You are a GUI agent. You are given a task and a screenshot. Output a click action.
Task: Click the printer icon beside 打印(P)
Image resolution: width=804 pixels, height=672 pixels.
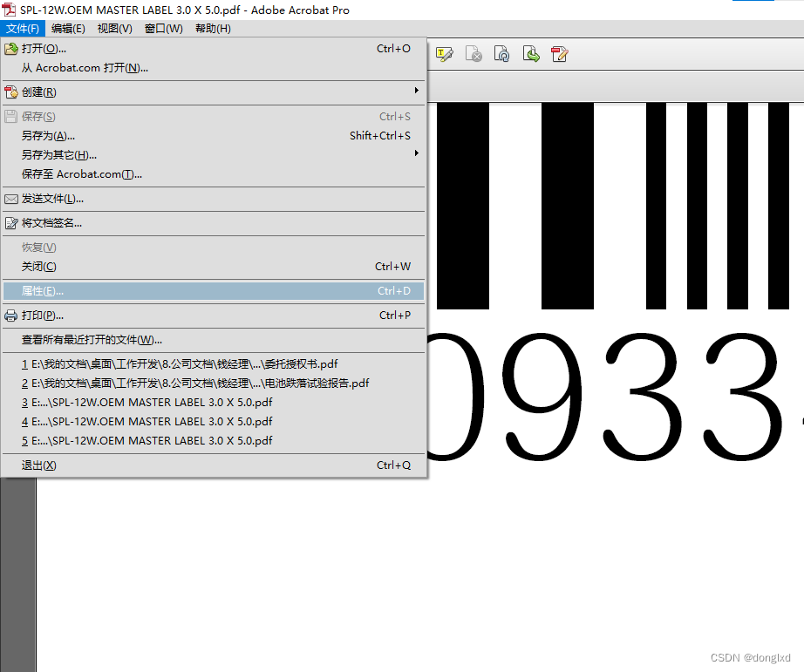10,316
